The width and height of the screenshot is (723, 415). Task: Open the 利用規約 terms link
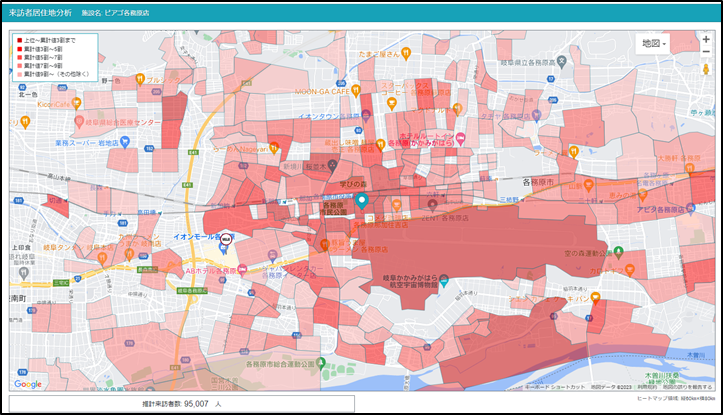pos(648,386)
